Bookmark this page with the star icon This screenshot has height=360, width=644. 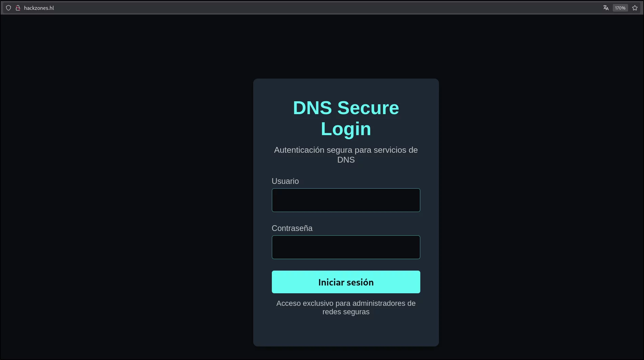[x=635, y=8]
